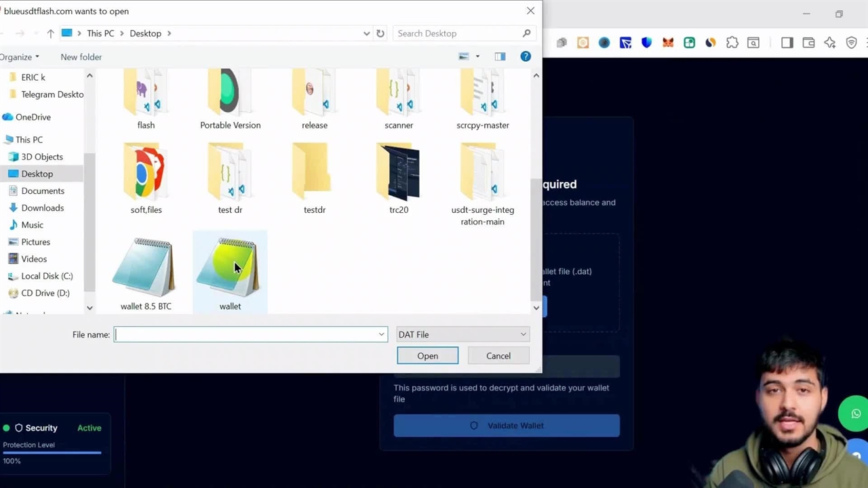Expand the File name history dropdown
The width and height of the screenshot is (868, 488).
[381, 334]
